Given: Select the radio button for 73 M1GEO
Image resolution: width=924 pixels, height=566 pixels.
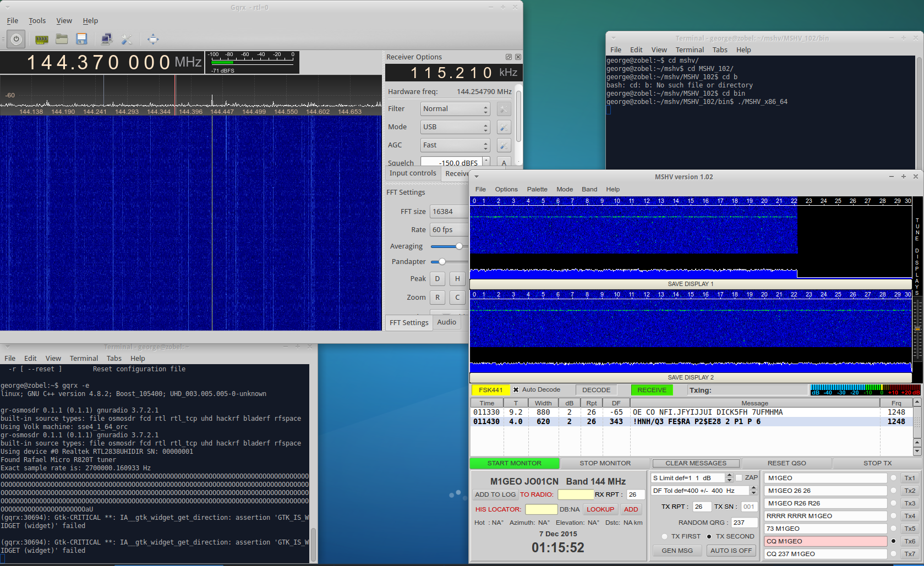Looking at the screenshot, I should click(893, 529).
